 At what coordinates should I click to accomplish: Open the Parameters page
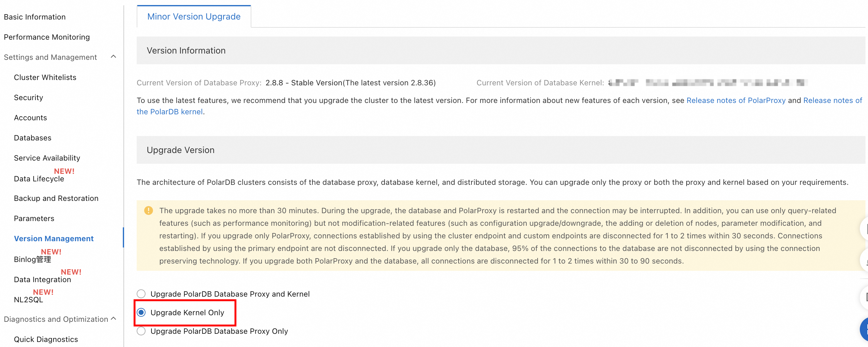(34, 218)
